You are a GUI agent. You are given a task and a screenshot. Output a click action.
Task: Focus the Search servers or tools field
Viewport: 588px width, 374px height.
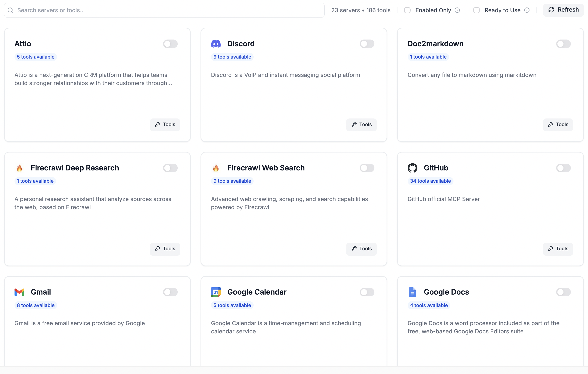point(164,10)
